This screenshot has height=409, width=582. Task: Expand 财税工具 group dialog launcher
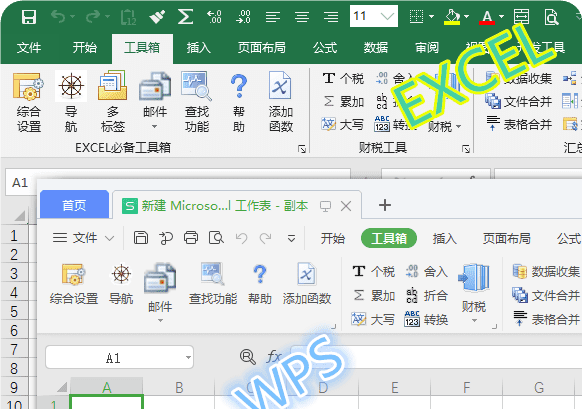tap(466, 149)
